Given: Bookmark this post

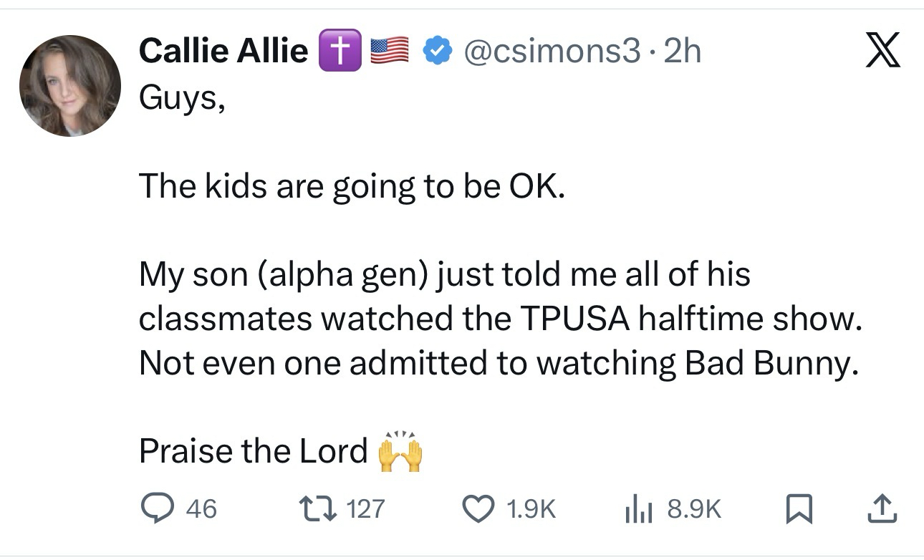Looking at the screenshot, I should [x=796, y=508].
